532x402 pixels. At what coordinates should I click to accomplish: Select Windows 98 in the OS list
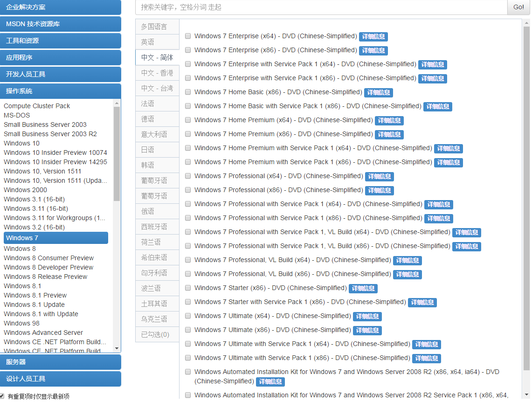click(x=22, y=323)
